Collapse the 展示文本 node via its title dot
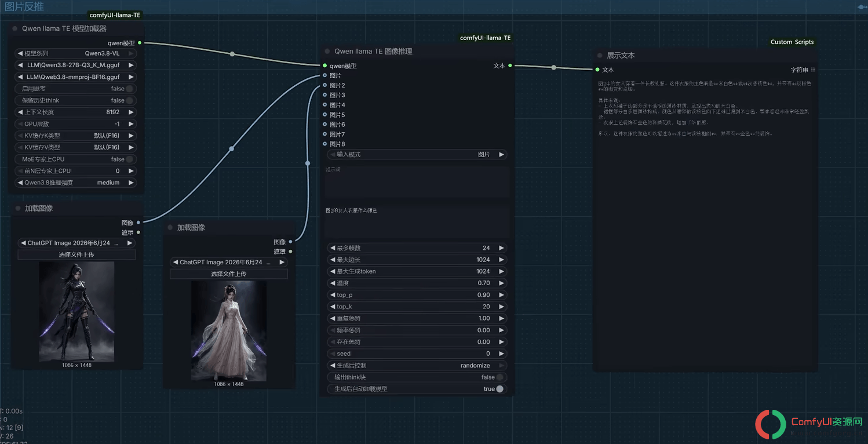 [x=600, y=56]
